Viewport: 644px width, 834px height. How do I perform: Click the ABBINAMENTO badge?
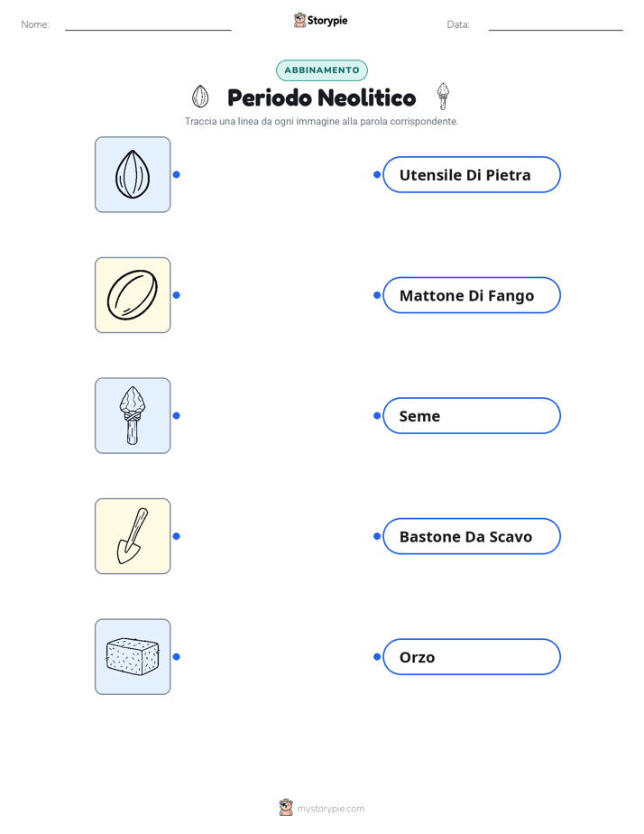(x=322, y=70)
